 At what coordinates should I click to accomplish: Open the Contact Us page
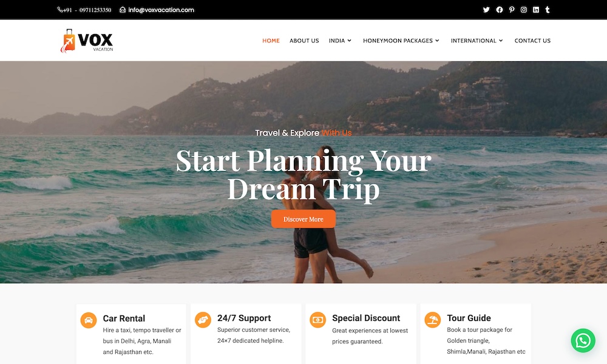[532, 41]
